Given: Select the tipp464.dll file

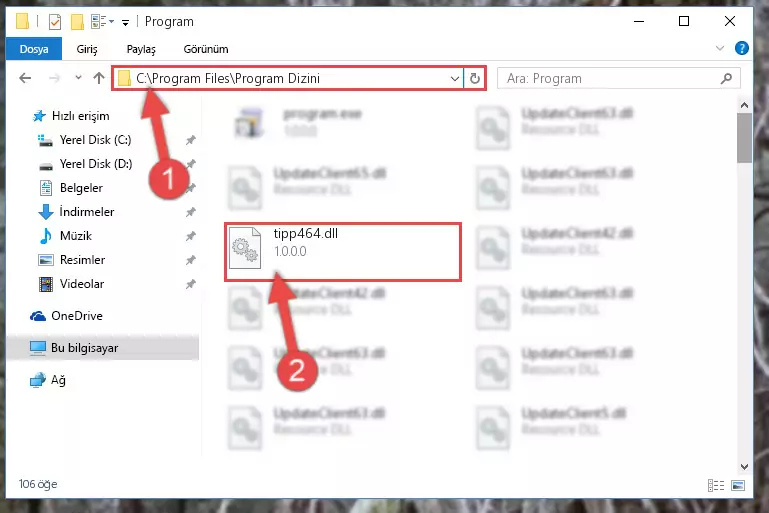Looking at the screenshot, I should click(x=343, y=252).
